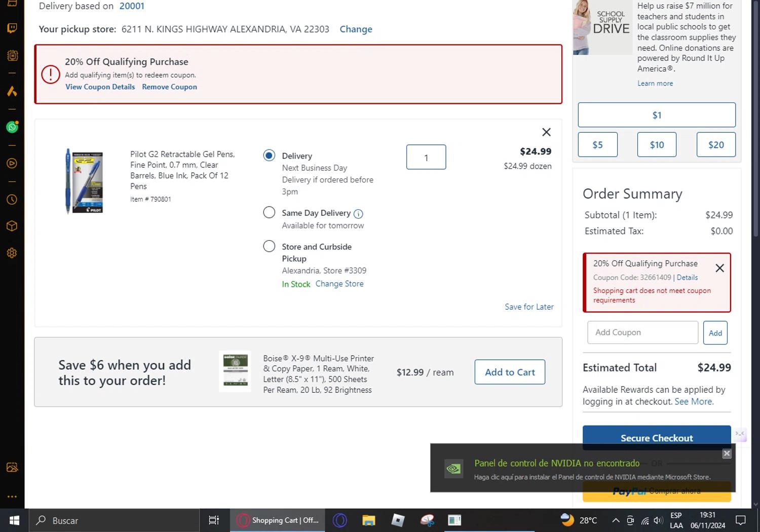This screenshot has width=760, height=532.
Task: Open Snipping Tool from taskbar
Action: [427, 520]
